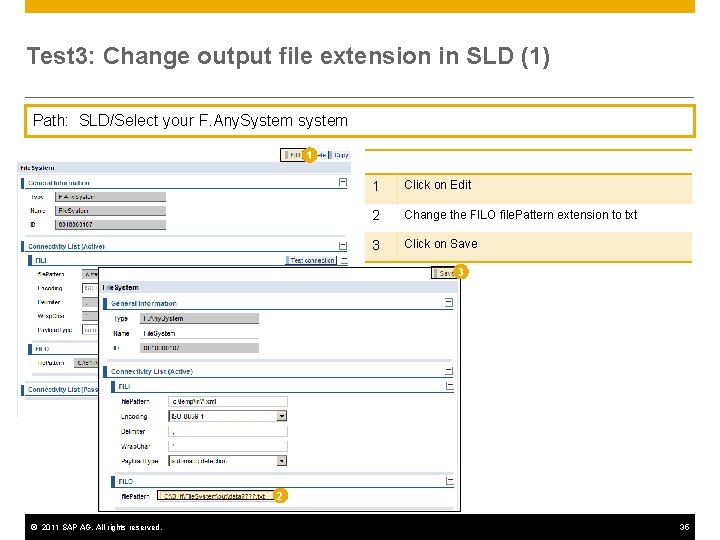Screen dimensions: 720x540
Task: Click the text 'Click on Save'
Action: [x=440, y=244]
